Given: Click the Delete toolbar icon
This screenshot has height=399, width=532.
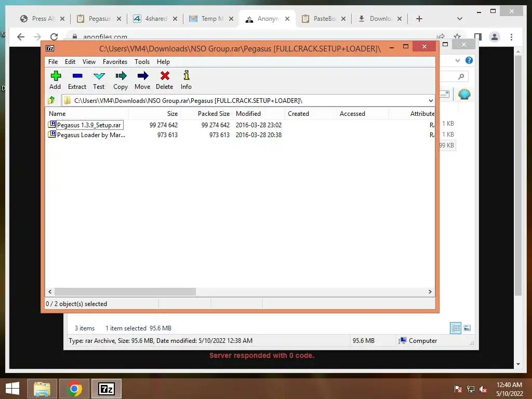Looking at the screenshot, I should click(165, 80).
